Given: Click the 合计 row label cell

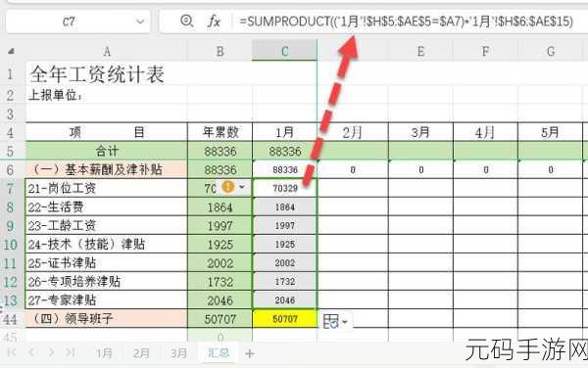Looking at the screenshot, I should coord(107,151).
